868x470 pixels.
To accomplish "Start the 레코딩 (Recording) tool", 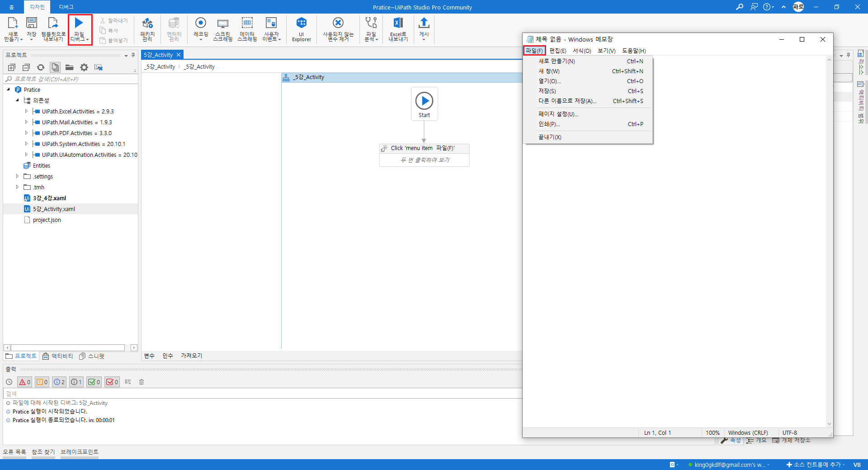I will (201, 23).
